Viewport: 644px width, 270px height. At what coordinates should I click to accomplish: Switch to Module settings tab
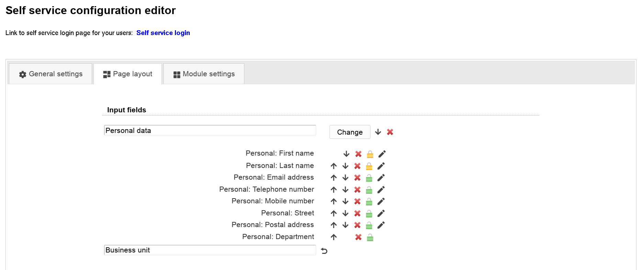[x=204, y=74]
